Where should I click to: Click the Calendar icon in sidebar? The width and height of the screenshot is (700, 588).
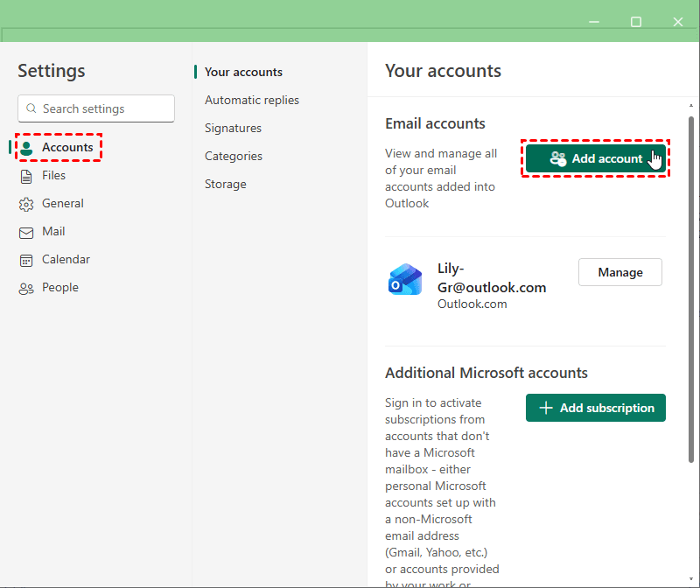(26, 260)
